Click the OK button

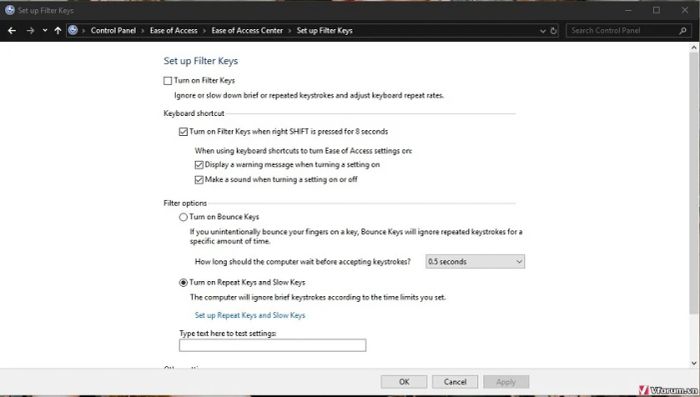click(404, 382)
